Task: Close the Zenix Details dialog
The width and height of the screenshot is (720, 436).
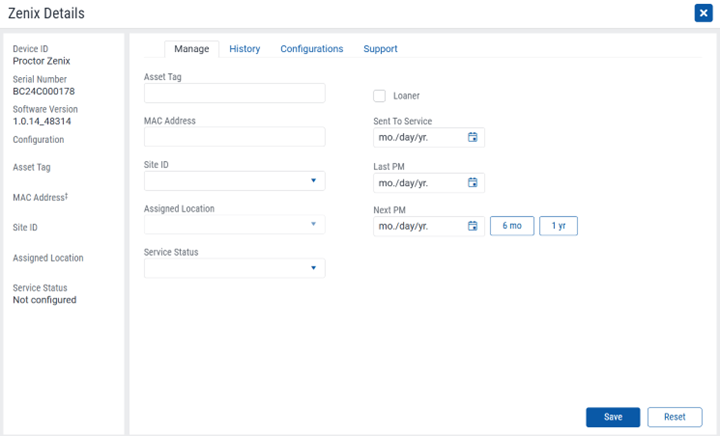Action: tap(703, 13)
